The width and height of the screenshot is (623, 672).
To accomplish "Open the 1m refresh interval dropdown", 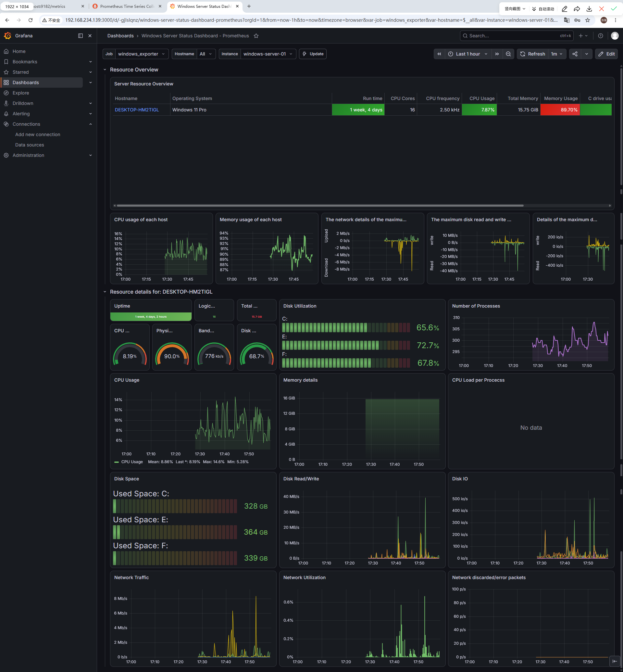I will click(557, 54).
